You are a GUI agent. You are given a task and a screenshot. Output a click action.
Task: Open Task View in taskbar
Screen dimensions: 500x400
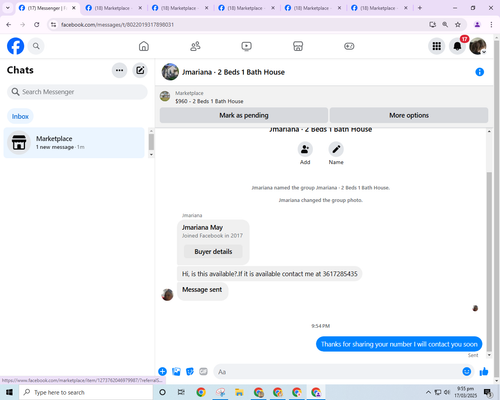(181, 392)
